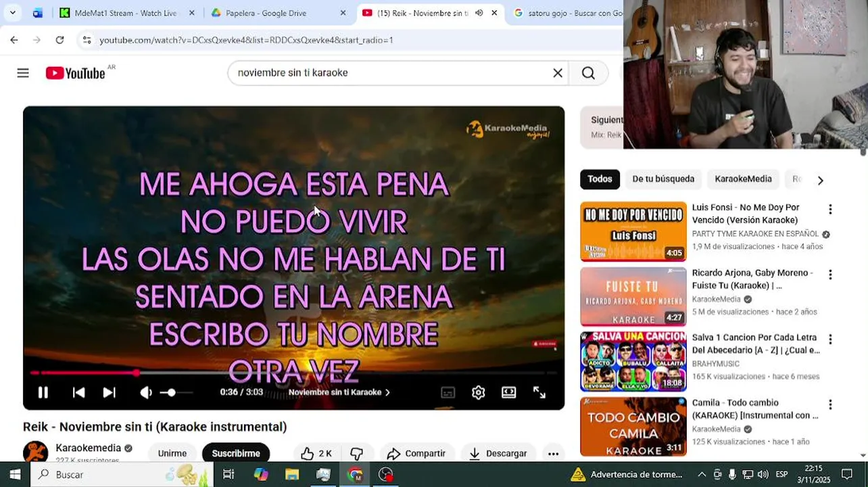Seek on the red video progress bar
868x487 pixels.
293,373
